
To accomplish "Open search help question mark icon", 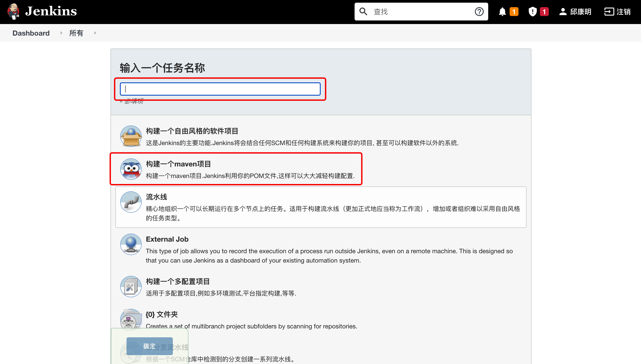I will click(x=479, y=12).
